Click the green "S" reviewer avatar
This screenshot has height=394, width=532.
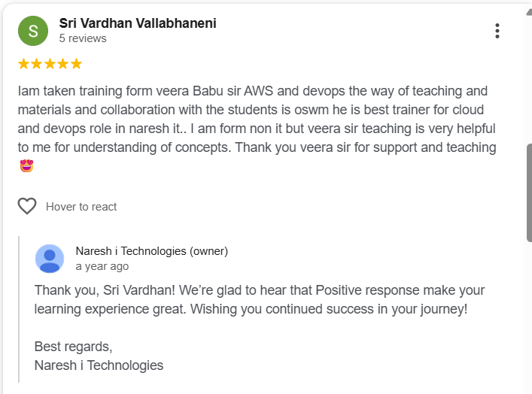(x=33, y=31)
